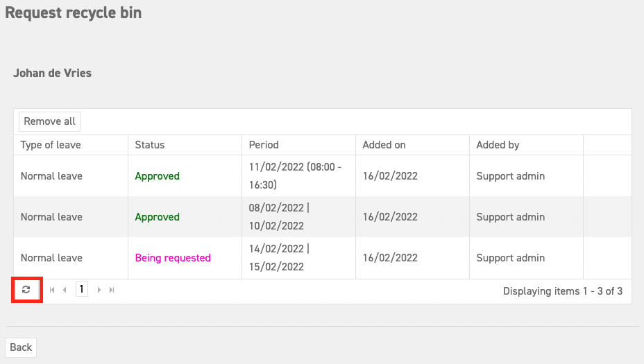Jump to last page of results
644x364 pixels.
112,290
